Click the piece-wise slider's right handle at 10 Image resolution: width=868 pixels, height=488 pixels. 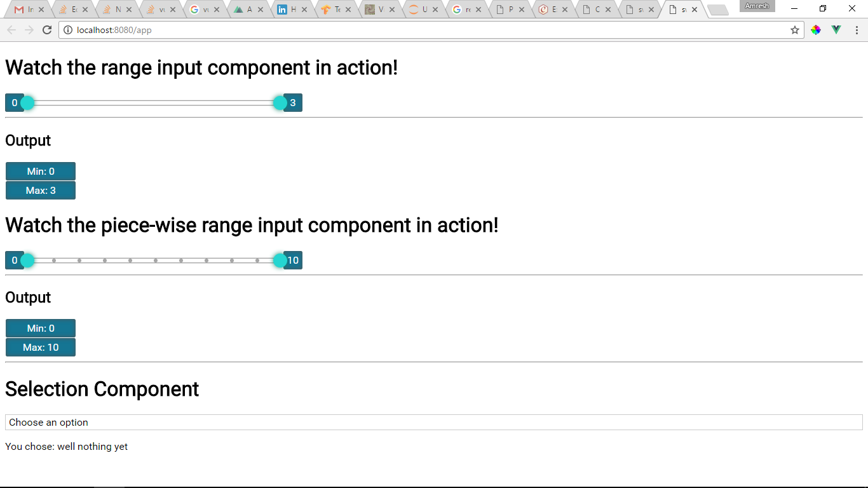pyautogui.click(x=280, y=261)
